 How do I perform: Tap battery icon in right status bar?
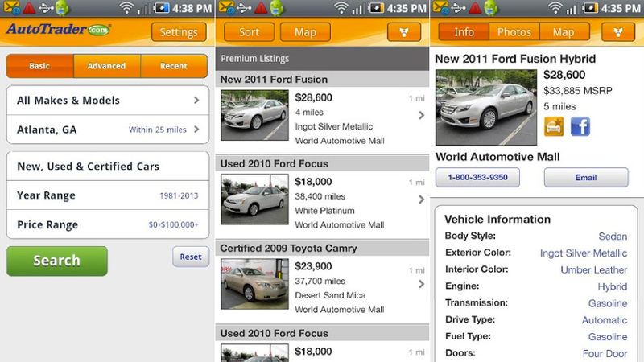590,8
